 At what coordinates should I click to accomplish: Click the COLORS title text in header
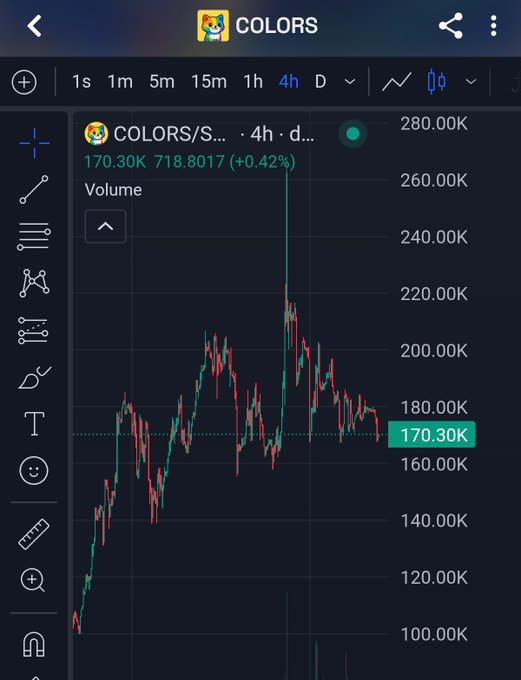click(x=276, y=26)
